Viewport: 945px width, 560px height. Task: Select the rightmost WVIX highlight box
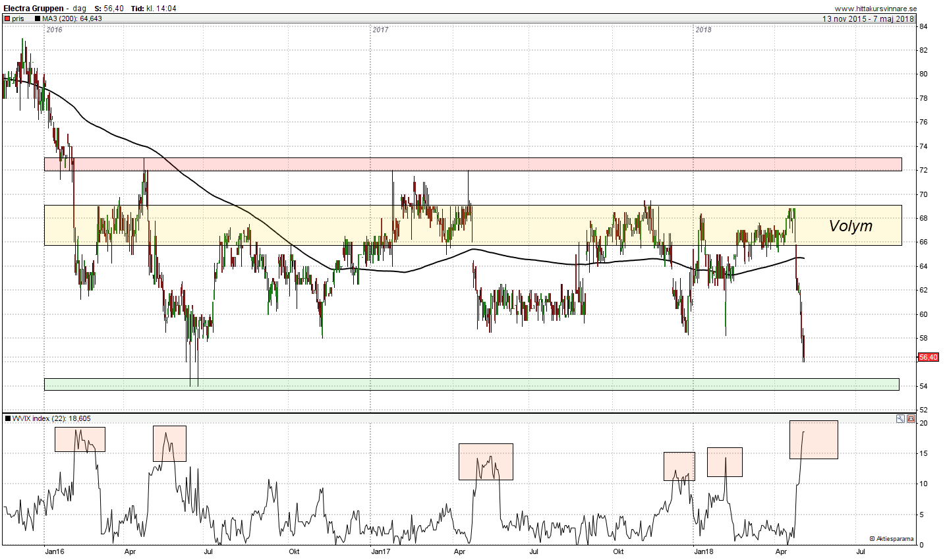[814, 439]
